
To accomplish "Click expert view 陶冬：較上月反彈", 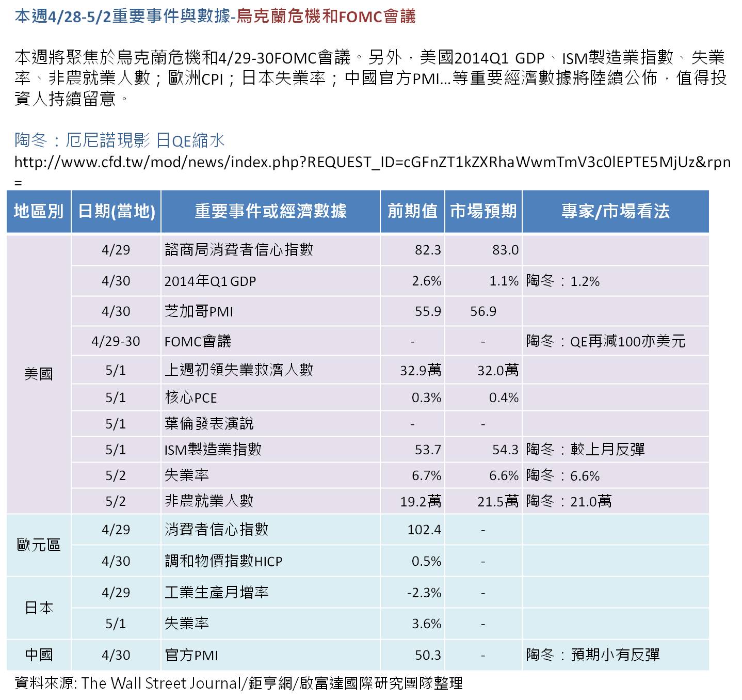I will coord(586,450).
